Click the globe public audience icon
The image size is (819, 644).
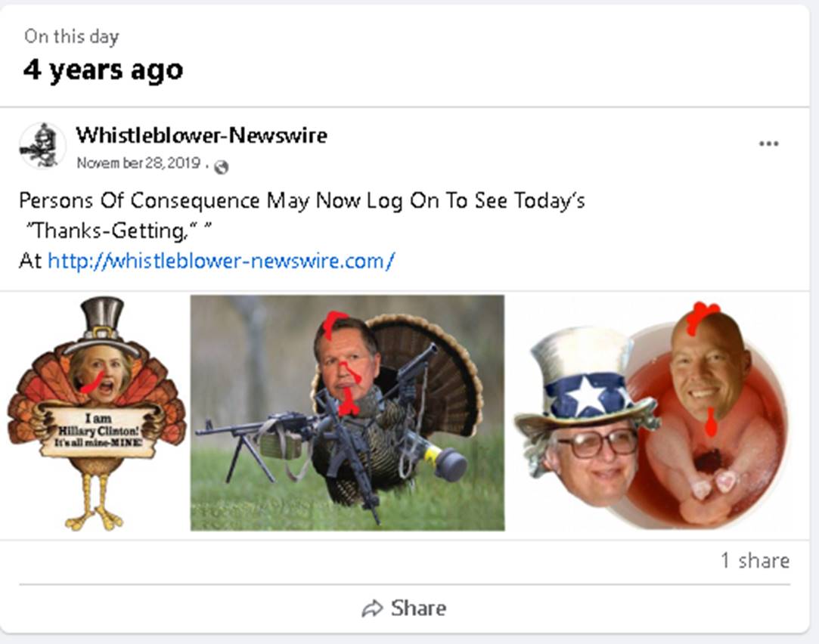[222, 167]
